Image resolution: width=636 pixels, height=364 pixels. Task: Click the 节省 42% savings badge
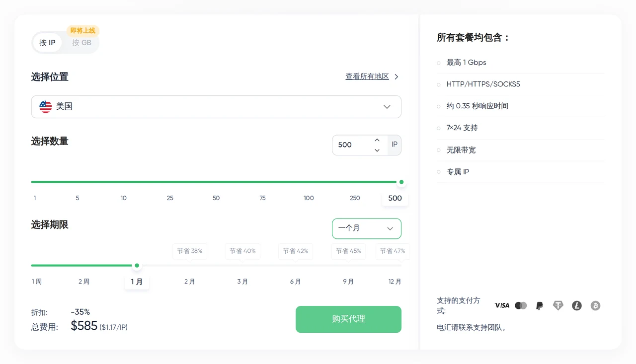pos(296,251)
